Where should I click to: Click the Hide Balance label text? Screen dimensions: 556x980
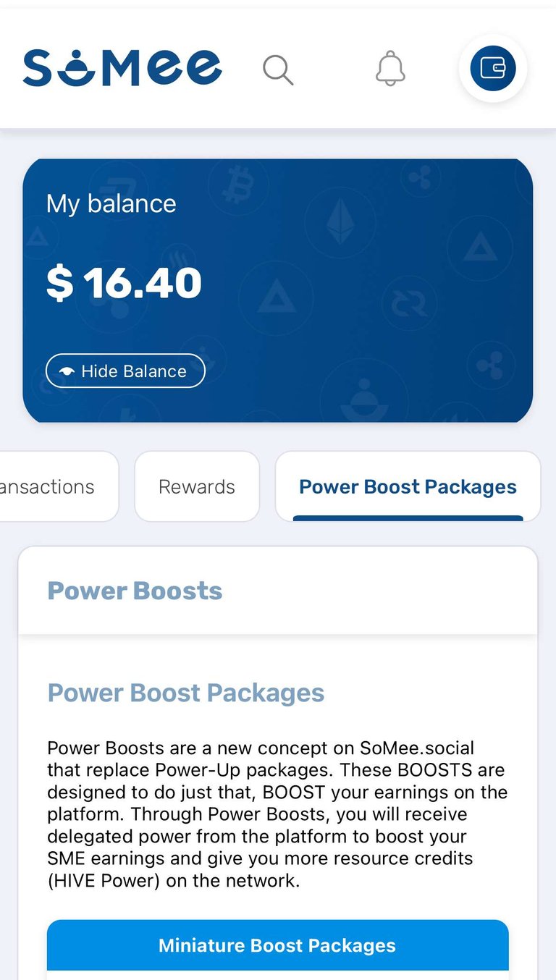tap(134, 371)
